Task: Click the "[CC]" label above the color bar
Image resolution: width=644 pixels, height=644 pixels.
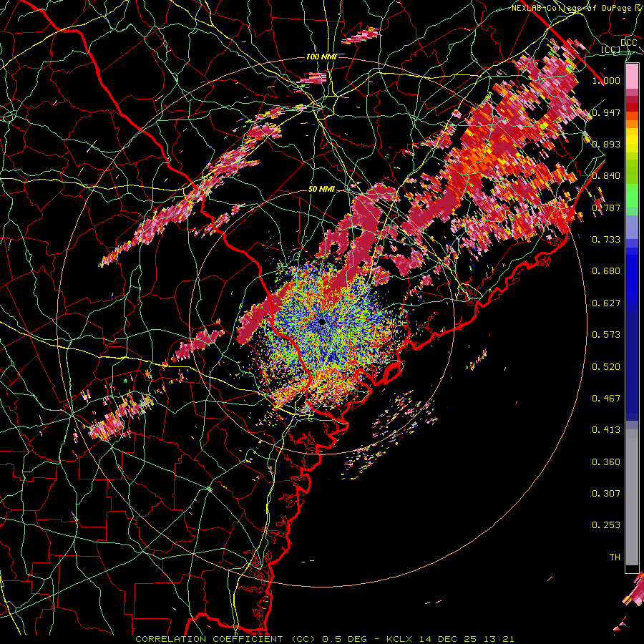Action: click(x=611, y=49)
